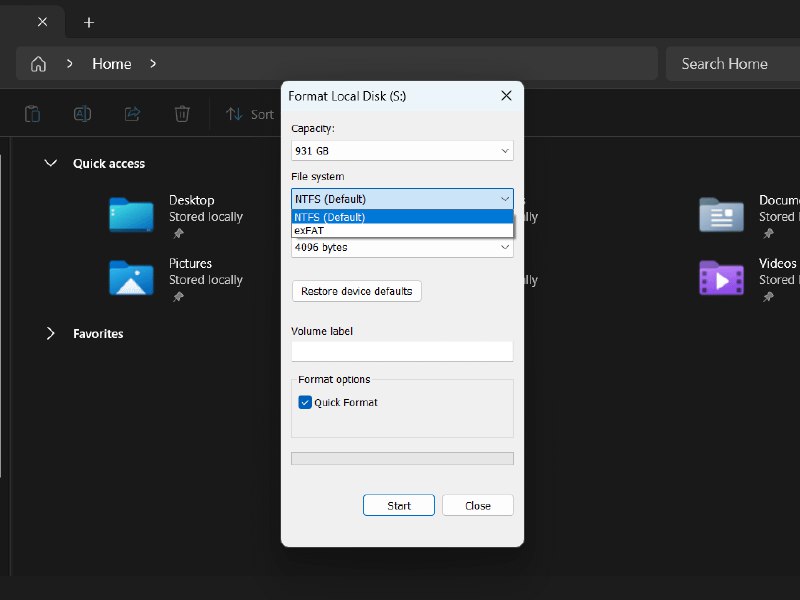Image resolution: width=800 pixels, height=600 pixels.
Task: Click the Volume label text field
Action: click(x=402, y=352)
